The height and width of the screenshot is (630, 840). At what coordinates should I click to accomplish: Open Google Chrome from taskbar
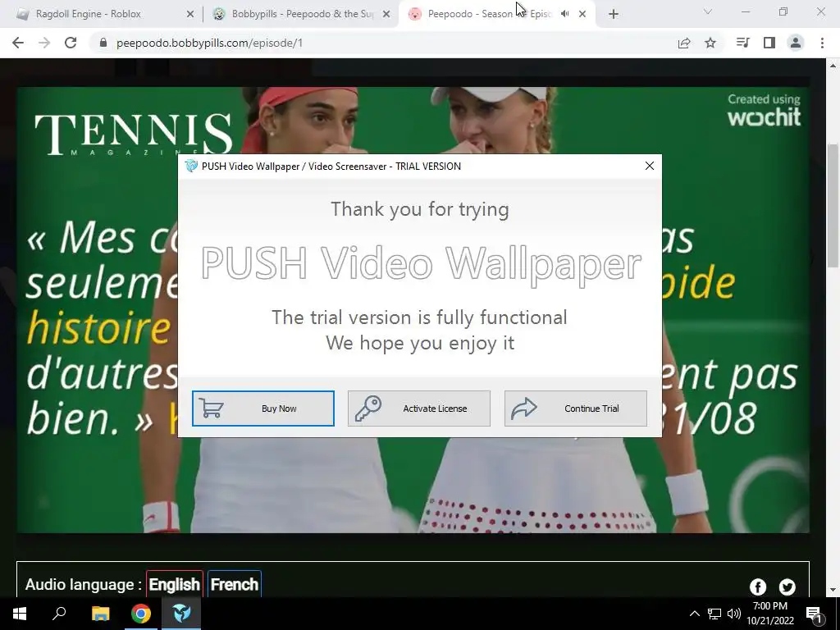click(x=141, y=614)
